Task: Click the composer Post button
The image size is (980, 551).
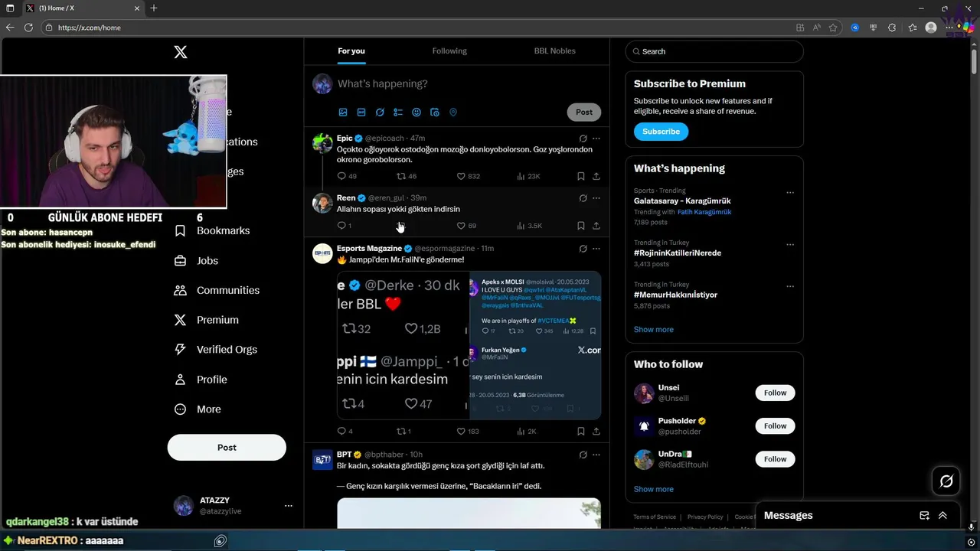Action: point(584,112)
